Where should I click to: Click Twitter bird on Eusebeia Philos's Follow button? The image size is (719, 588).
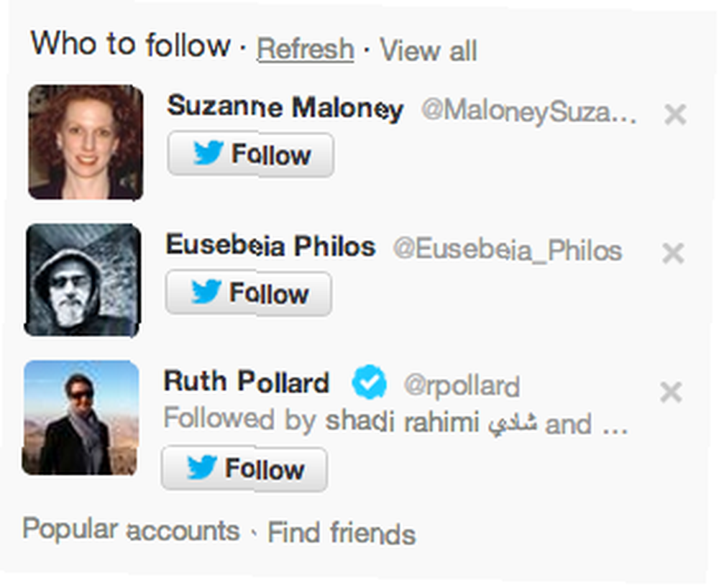point(206,292)
